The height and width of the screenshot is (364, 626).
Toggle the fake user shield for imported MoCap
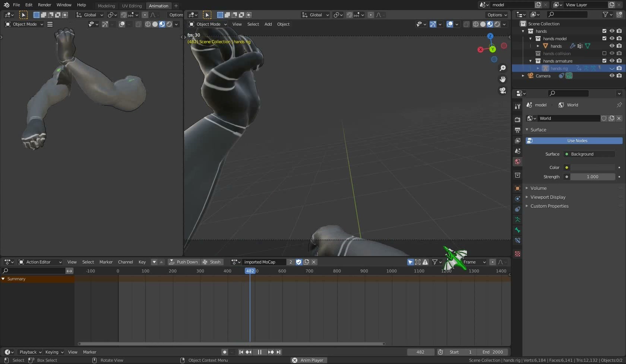(x=298, y=262)
